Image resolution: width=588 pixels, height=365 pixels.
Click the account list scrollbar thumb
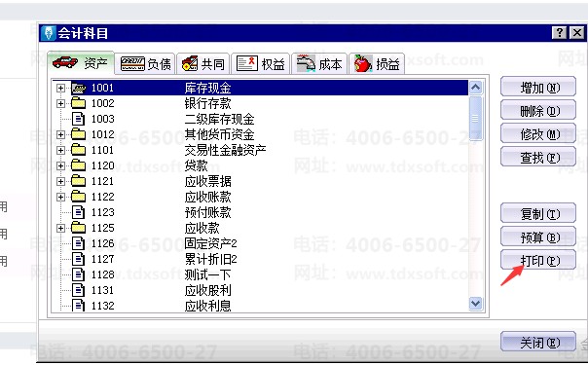pyautogui.click(x=475, y=118)
